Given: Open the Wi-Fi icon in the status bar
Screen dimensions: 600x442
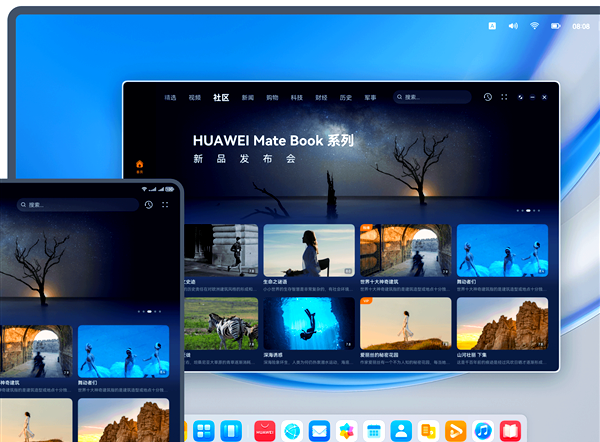Looking at the screenshot, I should [534, 26].
